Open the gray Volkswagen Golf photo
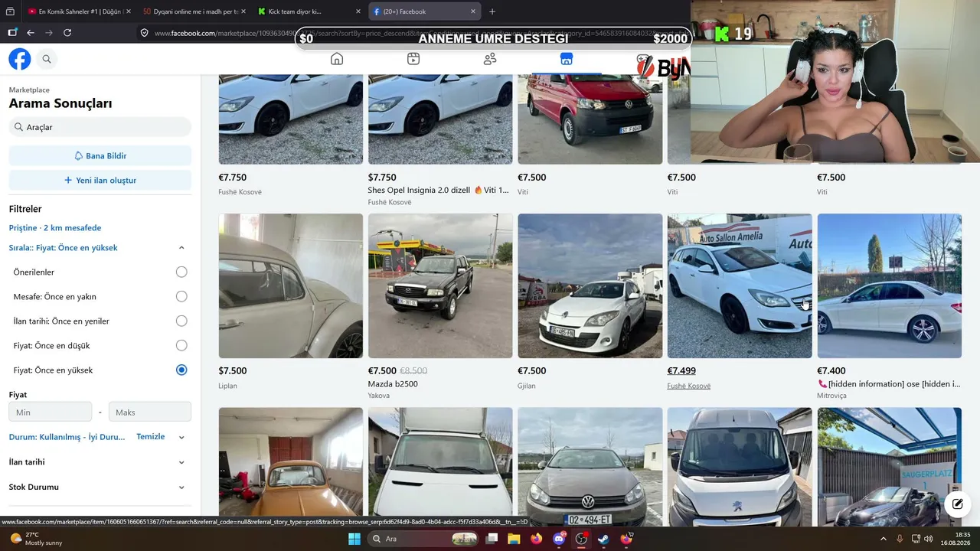980x551 pixels. (x=590, y=466)
